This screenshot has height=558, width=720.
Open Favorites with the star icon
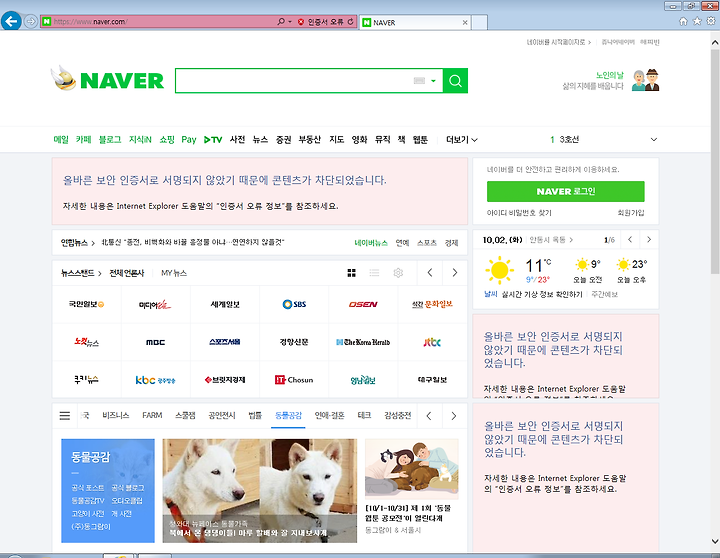[x=697, y=21]
